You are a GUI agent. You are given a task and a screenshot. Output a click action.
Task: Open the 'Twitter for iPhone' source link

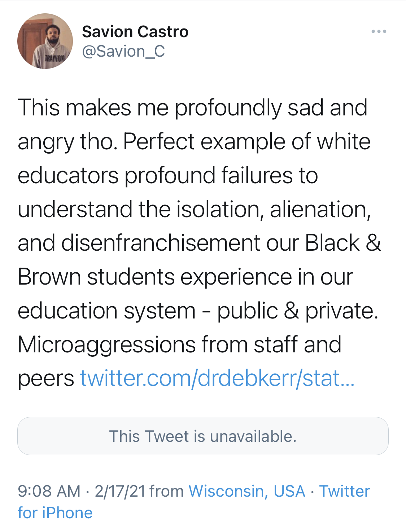click(194, 502)
